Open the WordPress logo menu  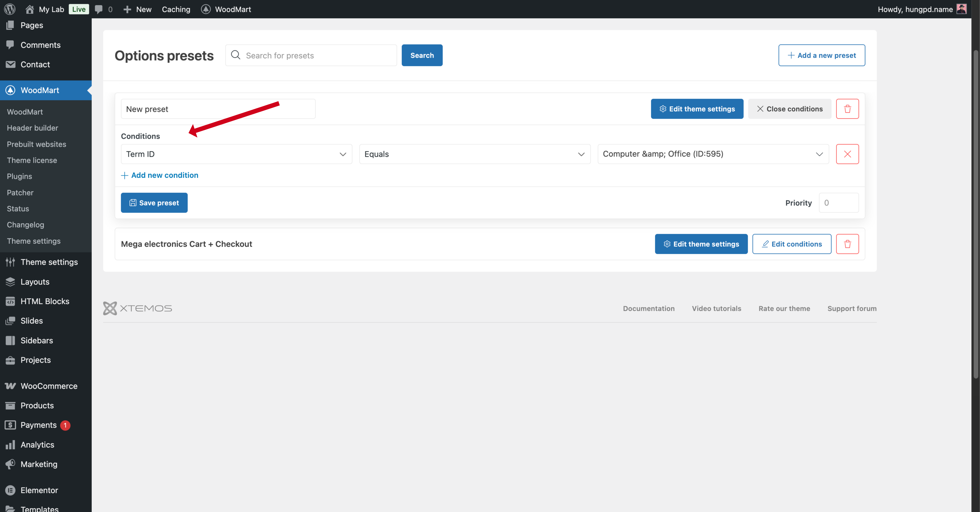pos(10,9)
